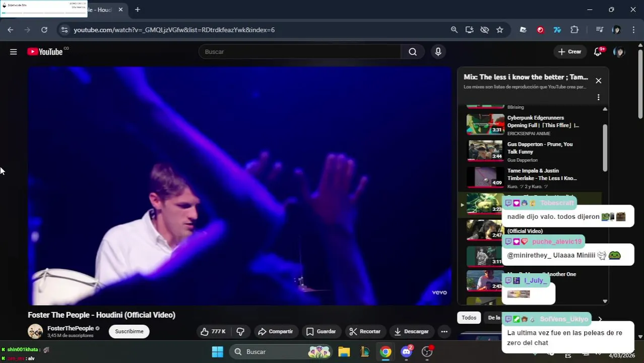Image resolution: width=644 pixels, height=363 pixels.
Task: Click the taskbar Buscar search box
Action: pos(281,351)
